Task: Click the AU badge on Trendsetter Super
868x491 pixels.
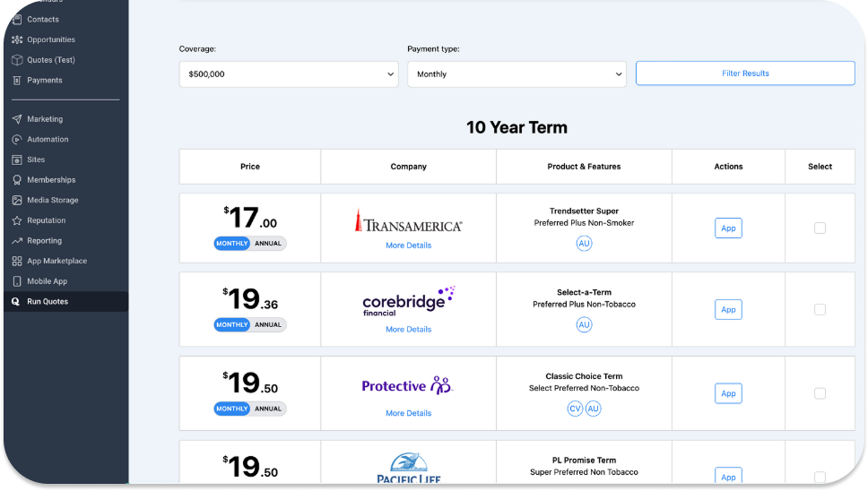Action: click(584, 244)
